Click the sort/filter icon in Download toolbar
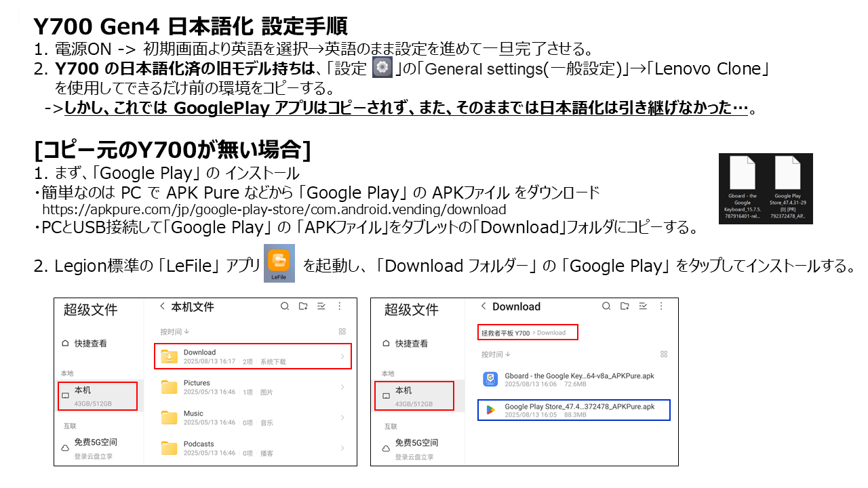 tap(642, 306)
